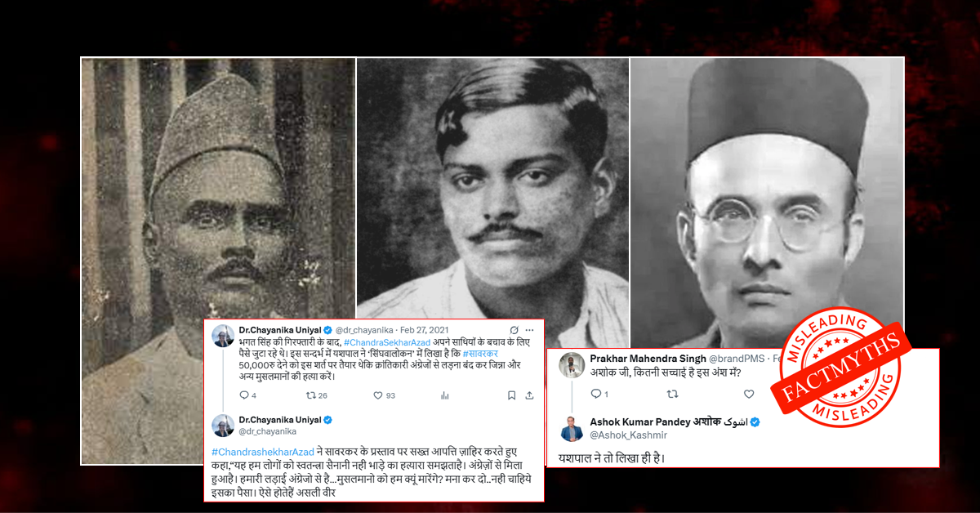Screen dimensions: 980x513
Task: Open view analytics bar-chart icon on Chayanika's tweet
Action: coord(445,395)
